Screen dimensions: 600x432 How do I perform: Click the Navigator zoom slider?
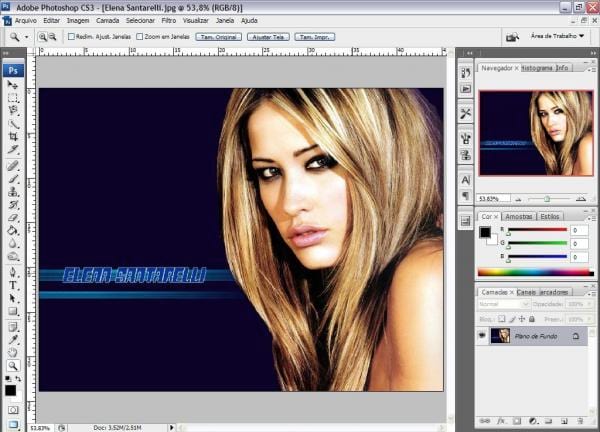point(547,199)
